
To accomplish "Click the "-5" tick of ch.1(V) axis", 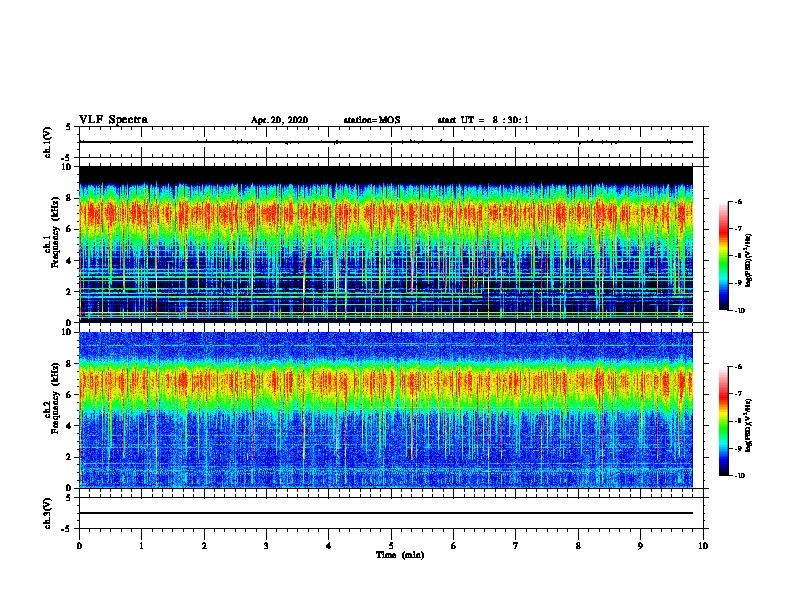I will (x=67, y=158).
